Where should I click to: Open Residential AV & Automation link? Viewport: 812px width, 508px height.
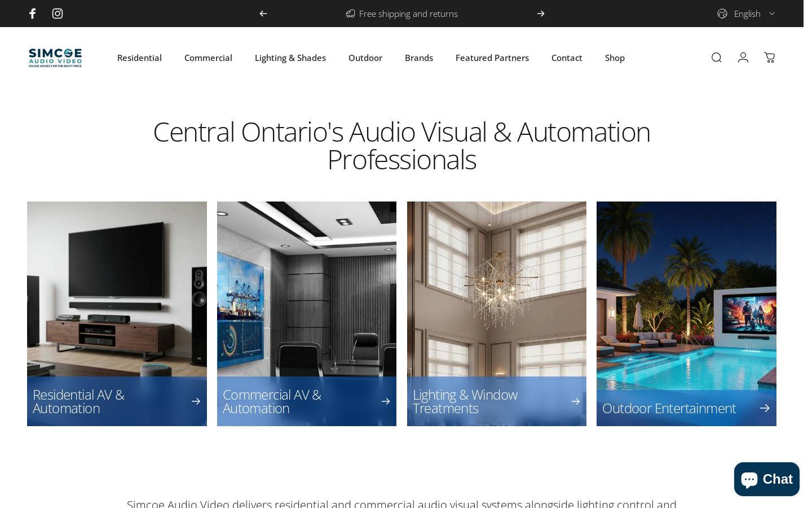(78, 401)
